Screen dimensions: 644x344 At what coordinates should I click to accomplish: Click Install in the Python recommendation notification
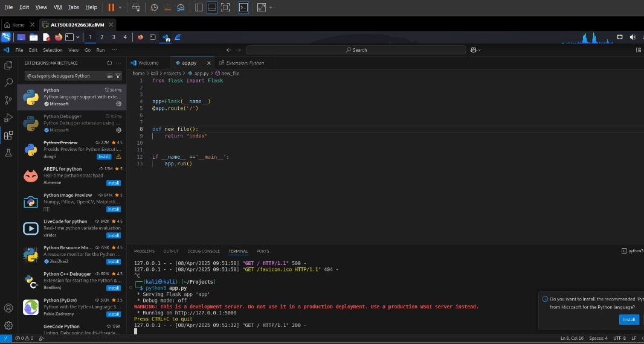pos(629,319)
